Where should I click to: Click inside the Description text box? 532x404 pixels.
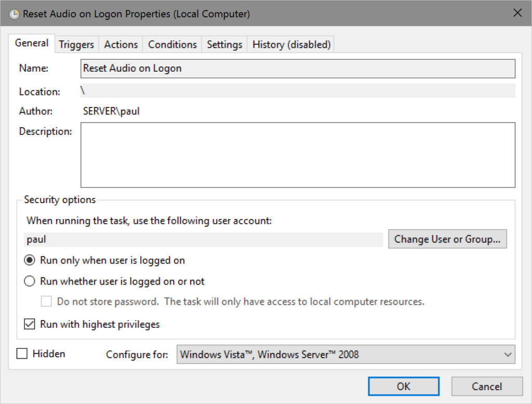tap(298, 155)
